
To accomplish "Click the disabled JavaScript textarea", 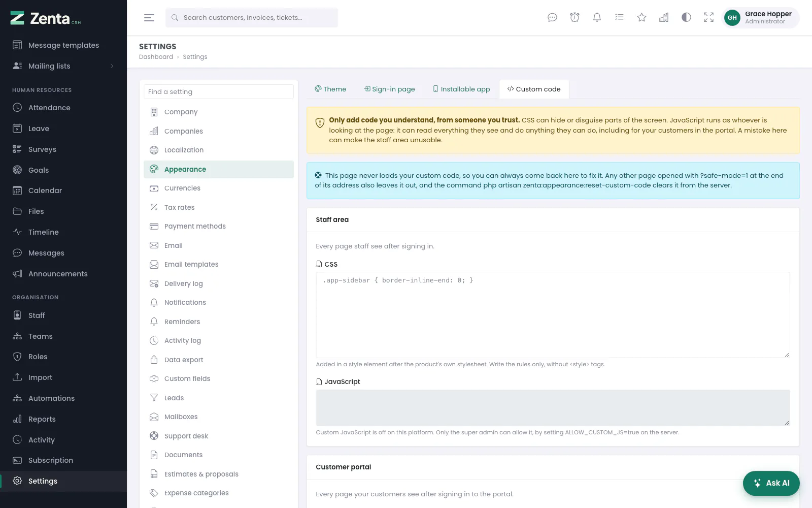I will pos(553,408).
